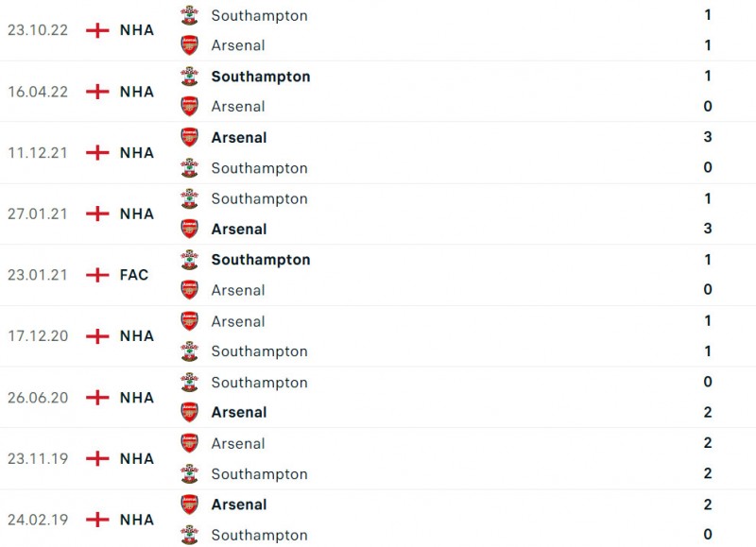Open the match dated 23.11.19
The image size is (756, 547).
pos(37,458)
